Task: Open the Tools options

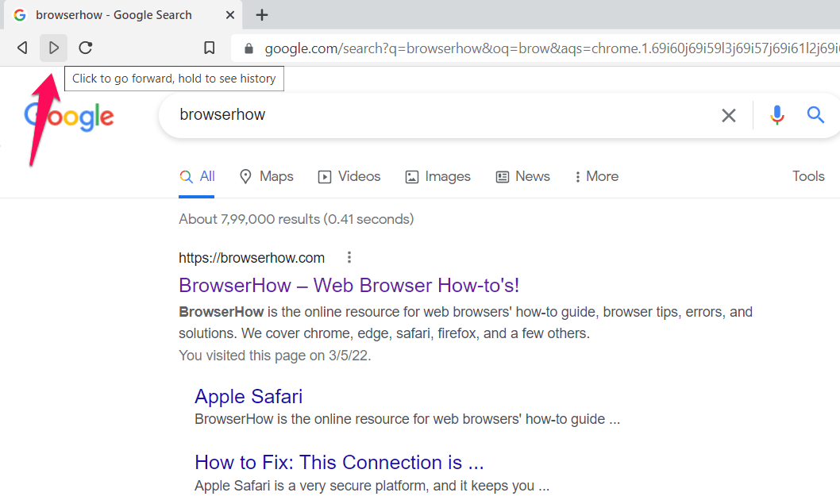Action: click(x=808, y=176)
